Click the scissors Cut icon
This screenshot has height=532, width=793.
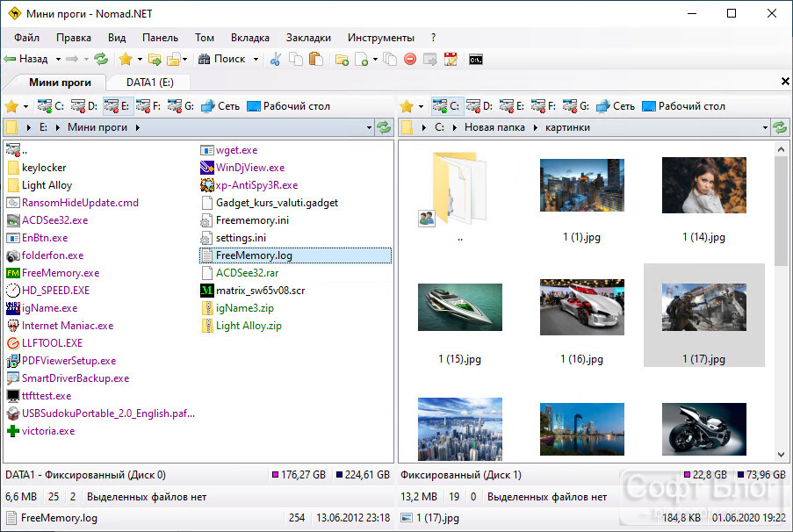276,59
